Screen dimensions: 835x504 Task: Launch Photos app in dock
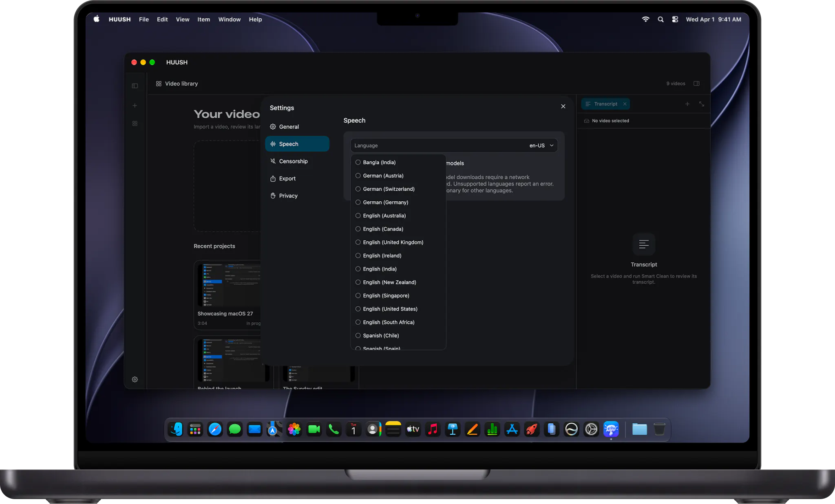(294, 429)
